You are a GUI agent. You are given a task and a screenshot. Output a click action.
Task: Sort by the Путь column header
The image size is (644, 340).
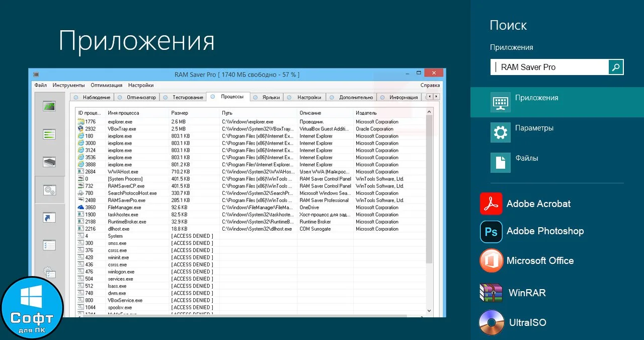point(259,113)
